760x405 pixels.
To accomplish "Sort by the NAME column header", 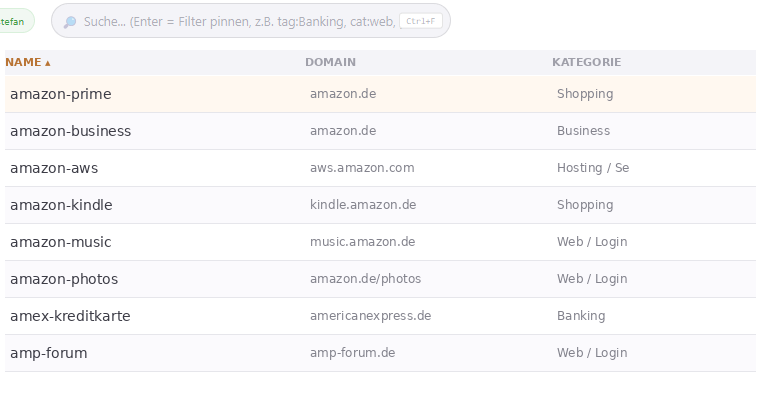I will coord(23,62).
